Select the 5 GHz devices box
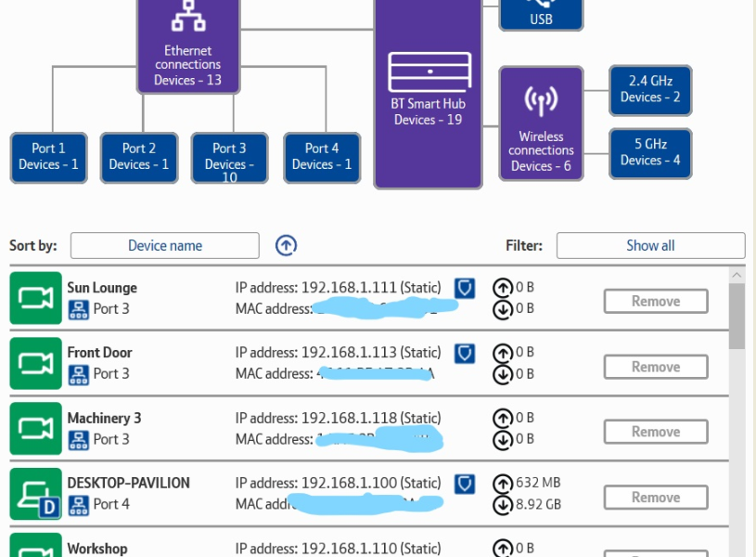This screenshot has height=557, width=756. pos(650,153)
